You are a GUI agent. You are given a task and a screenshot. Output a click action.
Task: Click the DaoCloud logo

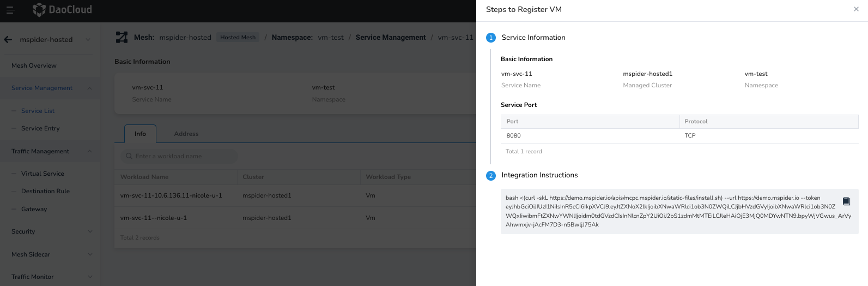[x=62, y=10]
